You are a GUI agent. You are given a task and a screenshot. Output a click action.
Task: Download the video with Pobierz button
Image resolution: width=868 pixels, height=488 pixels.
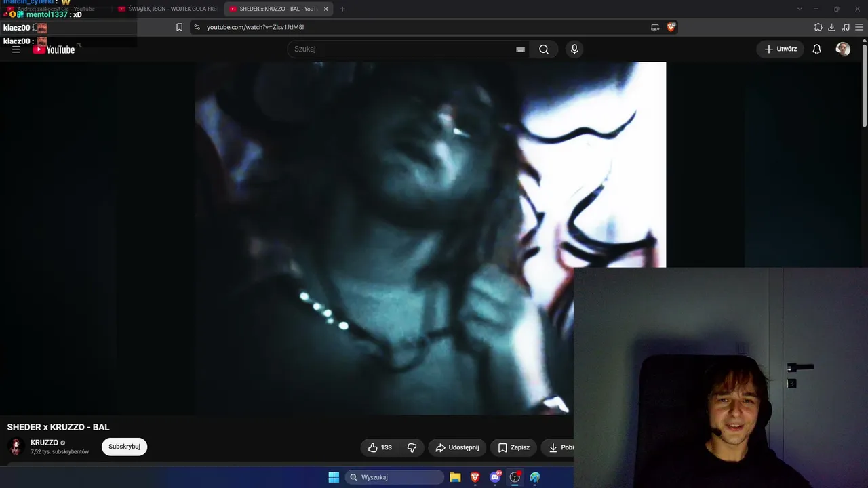558,447
